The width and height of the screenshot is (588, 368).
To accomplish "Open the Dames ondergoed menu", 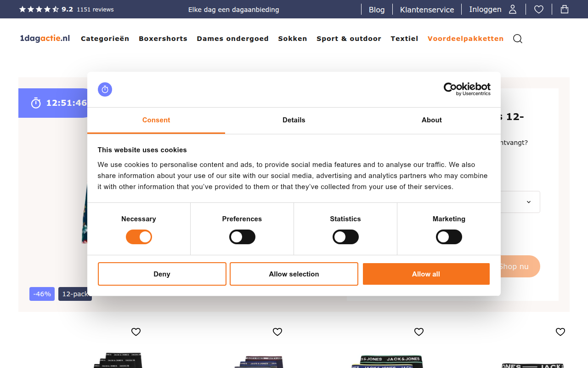I will (x=233, y=39).
